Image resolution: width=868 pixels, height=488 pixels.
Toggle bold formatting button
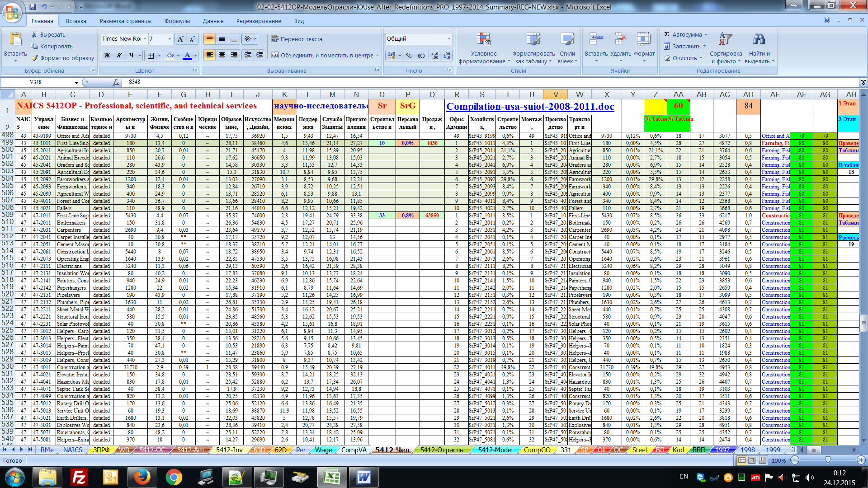[x=107, y=56]
